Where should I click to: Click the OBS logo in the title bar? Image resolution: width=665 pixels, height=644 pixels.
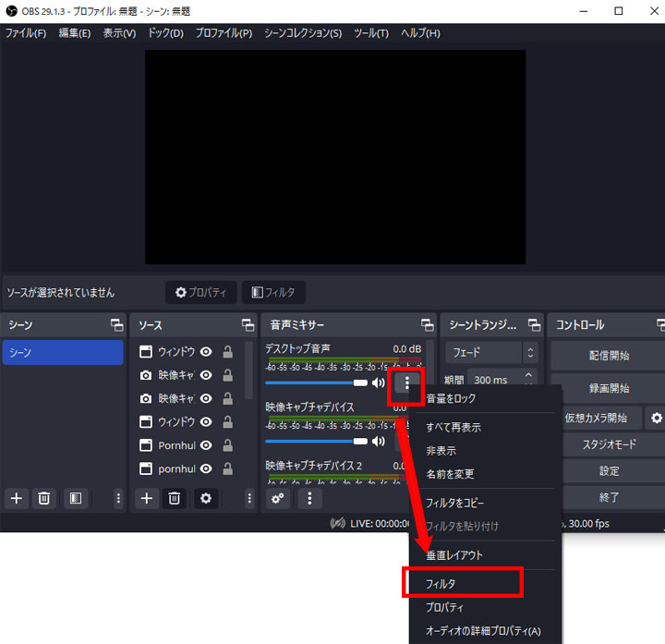point(11,11)
